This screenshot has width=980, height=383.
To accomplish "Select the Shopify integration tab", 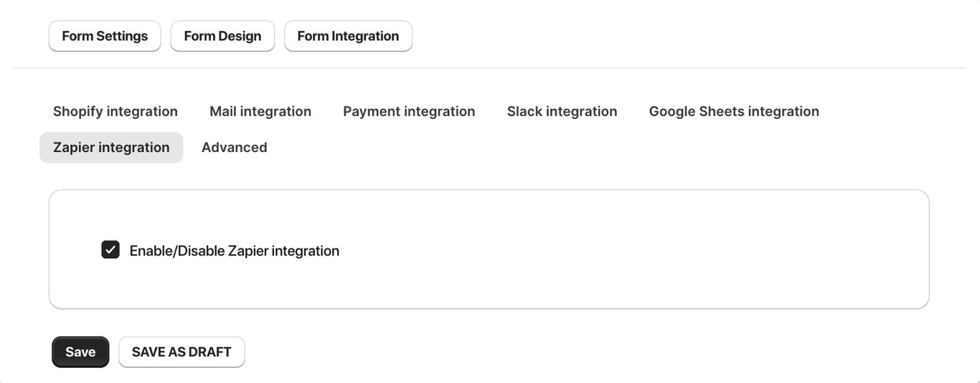I will click(116, 111).
